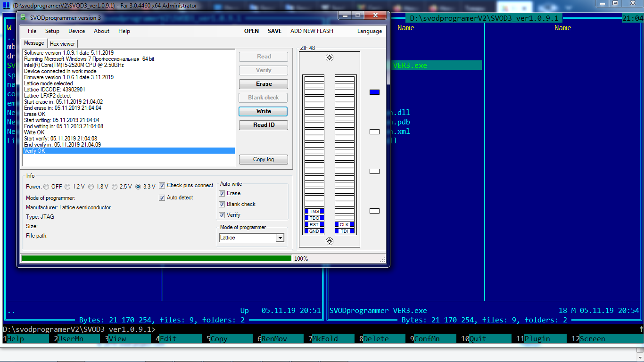Open the Device menu
The width and height of the screenshot is (644, 362).
(x=77, y=31)
